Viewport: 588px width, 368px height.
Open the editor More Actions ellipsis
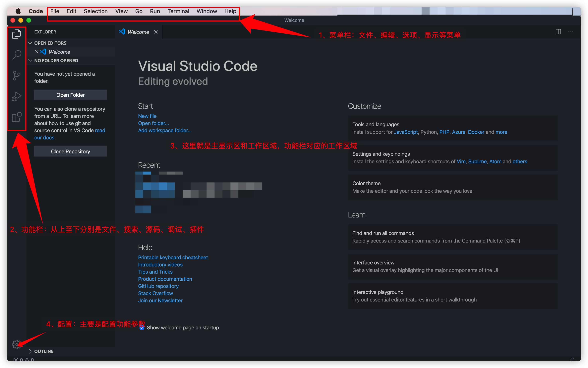pos(571,32)
